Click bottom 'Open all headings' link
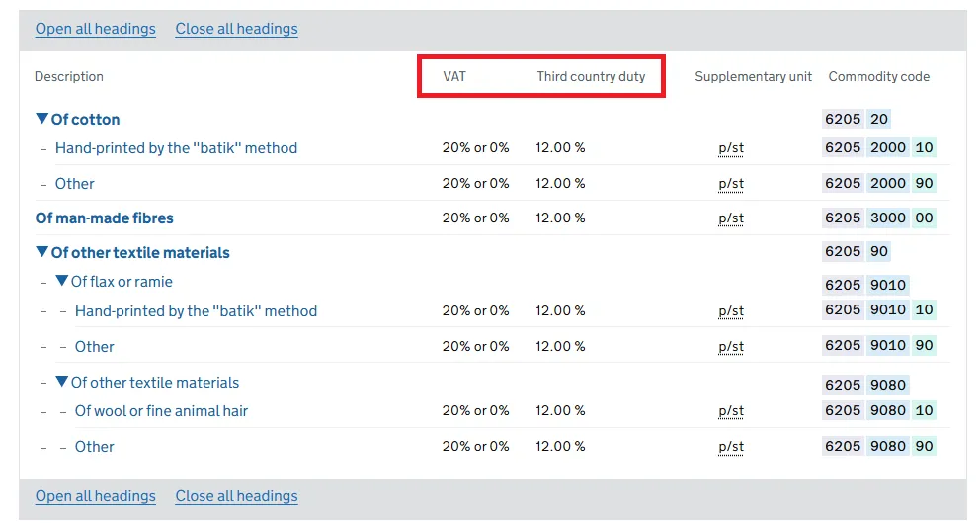Viewport: 980px width, 523px height. pos(95,496)
